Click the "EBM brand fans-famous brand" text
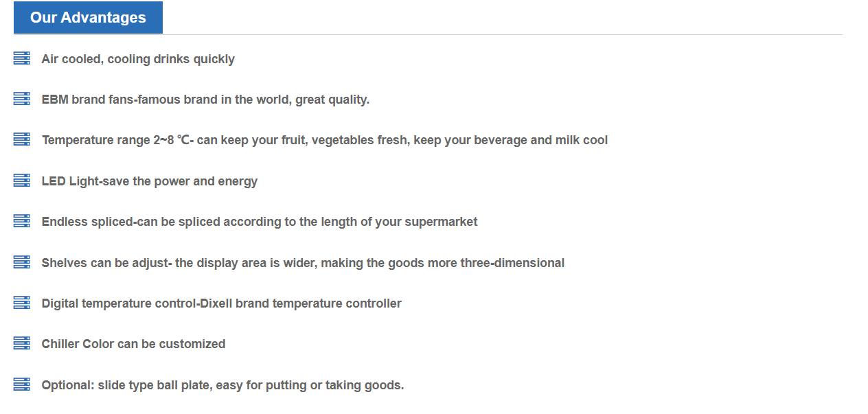868x414 pixels. (x=205, y=100)
